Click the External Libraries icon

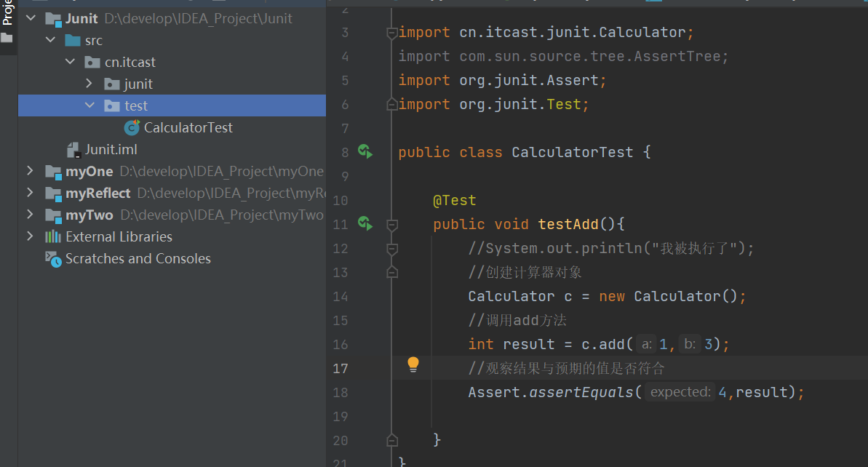click(x=53, y=237)
